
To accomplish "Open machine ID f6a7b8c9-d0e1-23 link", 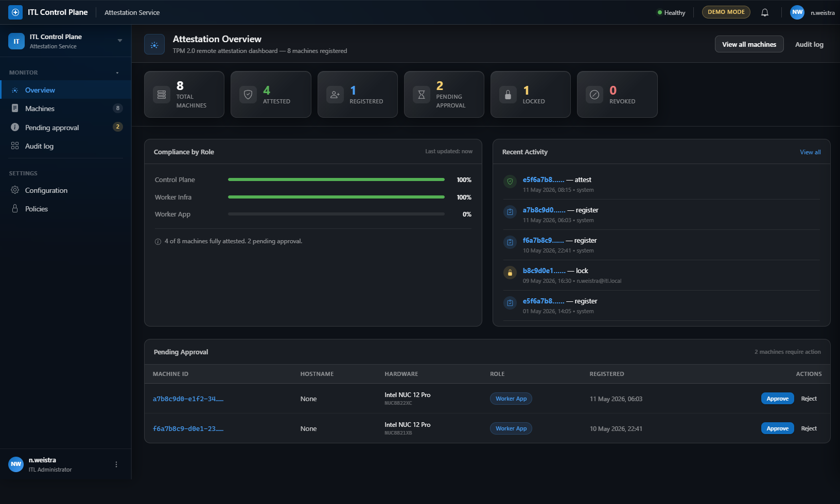I will point(188,428).
